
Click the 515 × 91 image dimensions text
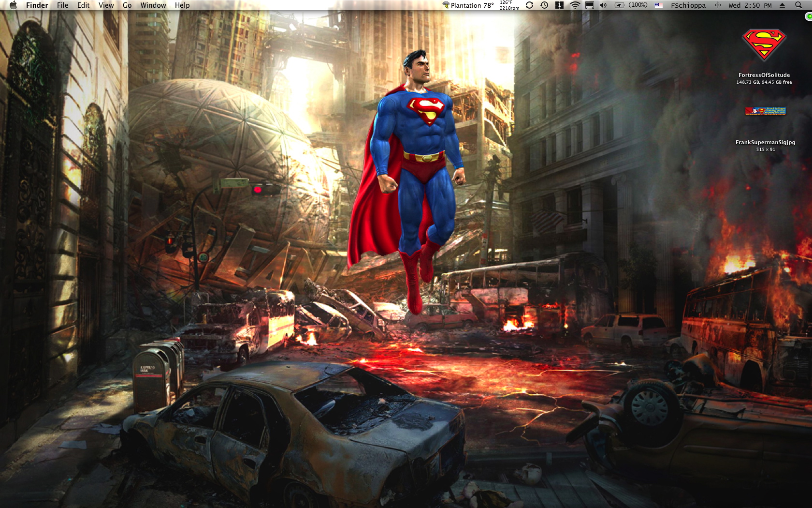(x=766, y=149)
